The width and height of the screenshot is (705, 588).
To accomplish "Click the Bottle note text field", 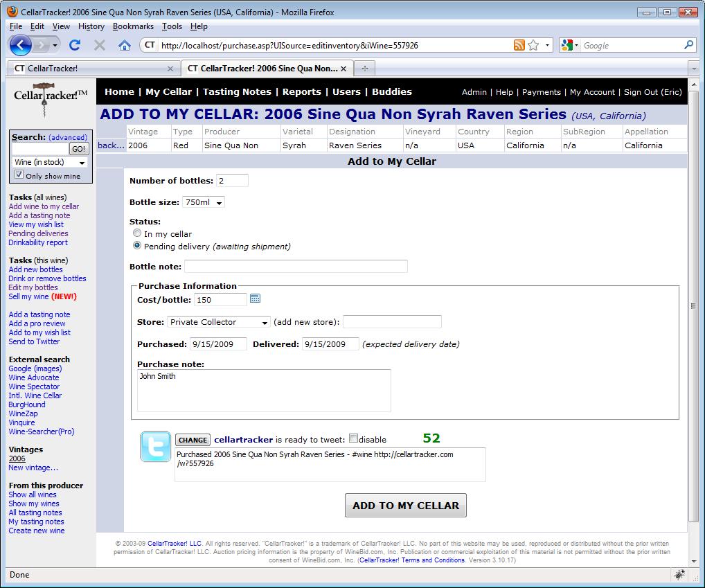I will pos(296,266).
